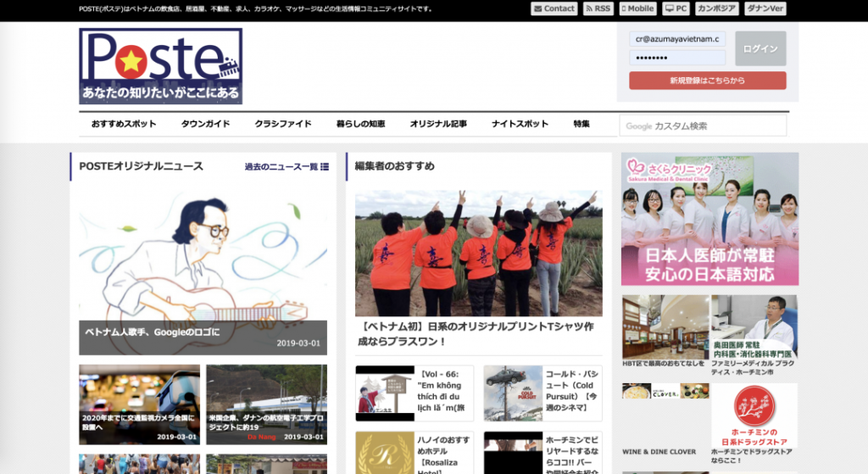This screenshot has height=474, width=868.
Task: Open ベトナム人歌手、Googleのロゴに headline
Action: pos(153,332)
